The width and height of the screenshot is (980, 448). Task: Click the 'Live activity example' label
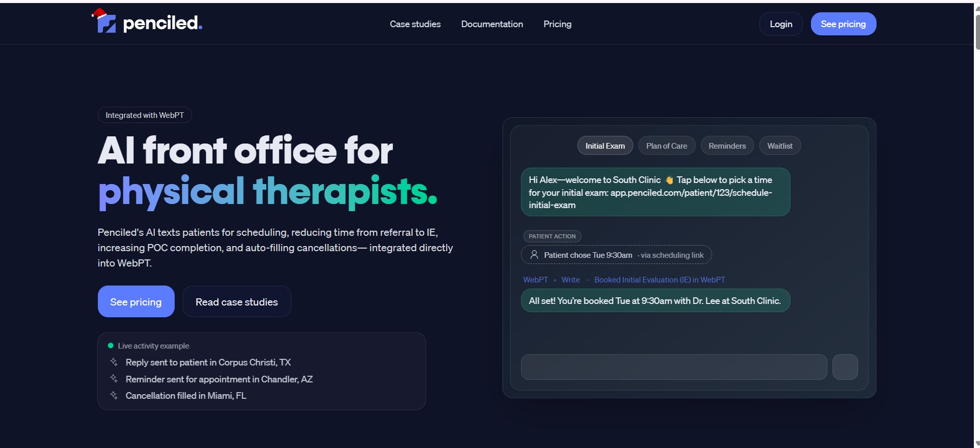[153, 346]
